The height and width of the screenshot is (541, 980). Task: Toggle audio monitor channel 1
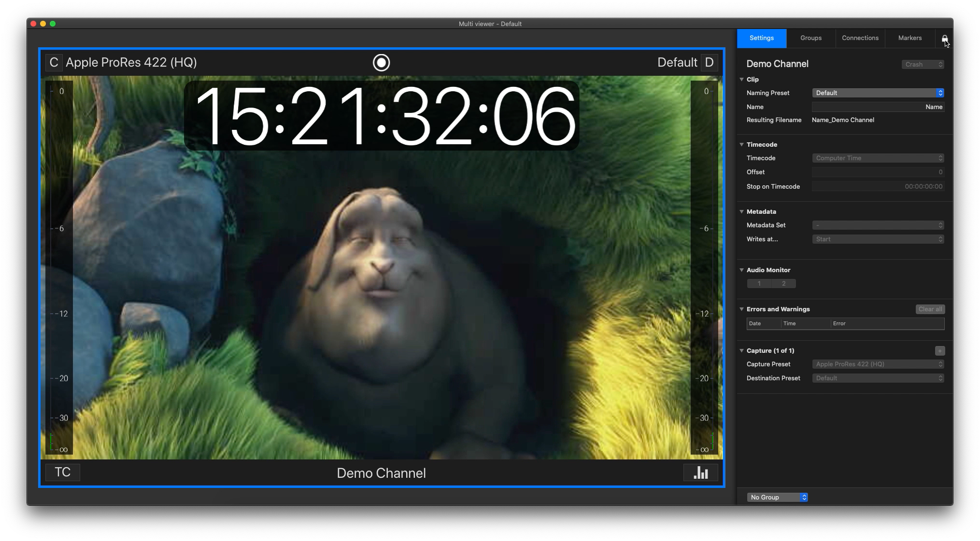(x=759, y=284)
